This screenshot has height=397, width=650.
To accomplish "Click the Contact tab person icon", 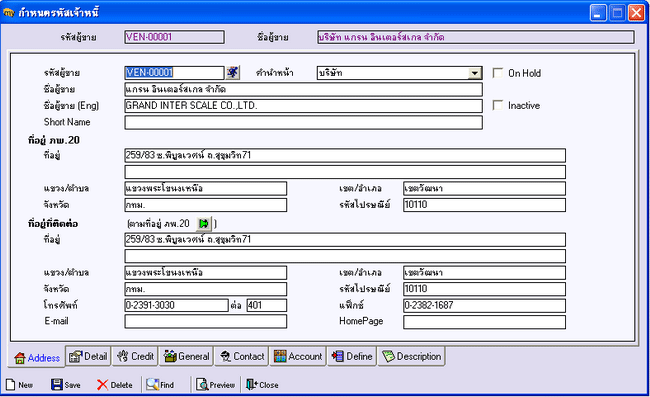I will click(226, 356).
